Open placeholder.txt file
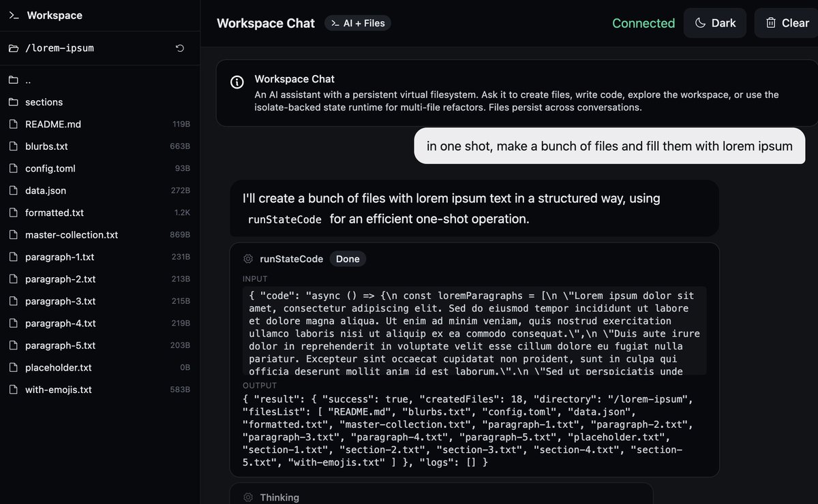The width and height of the screenshot is (818, 504). (100, 368)
